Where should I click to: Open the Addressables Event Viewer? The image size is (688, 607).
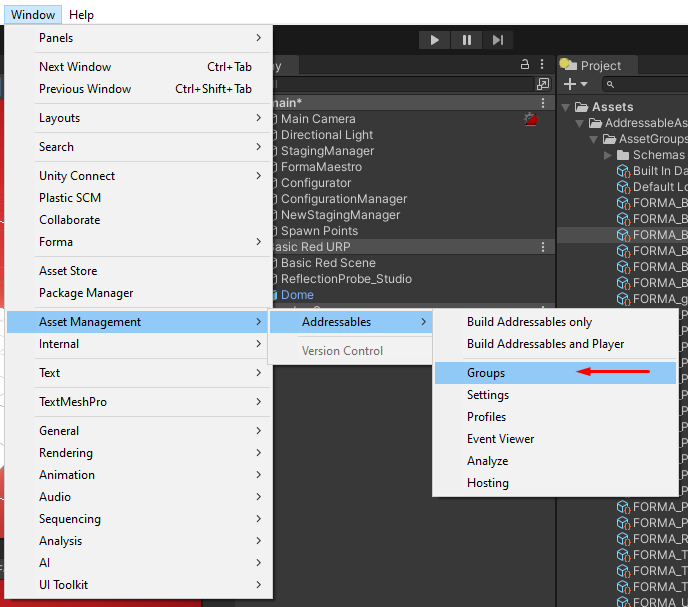point(555,439)
